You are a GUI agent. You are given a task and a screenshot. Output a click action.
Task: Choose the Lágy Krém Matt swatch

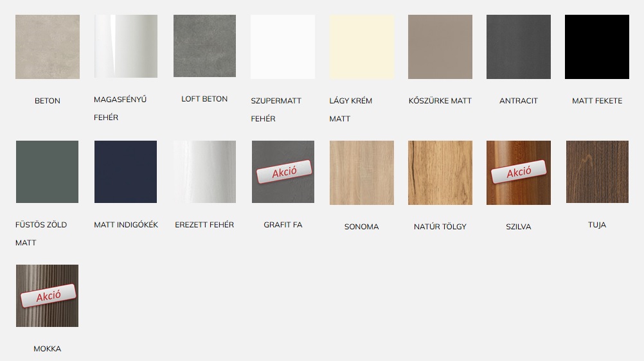pos(361,47)
